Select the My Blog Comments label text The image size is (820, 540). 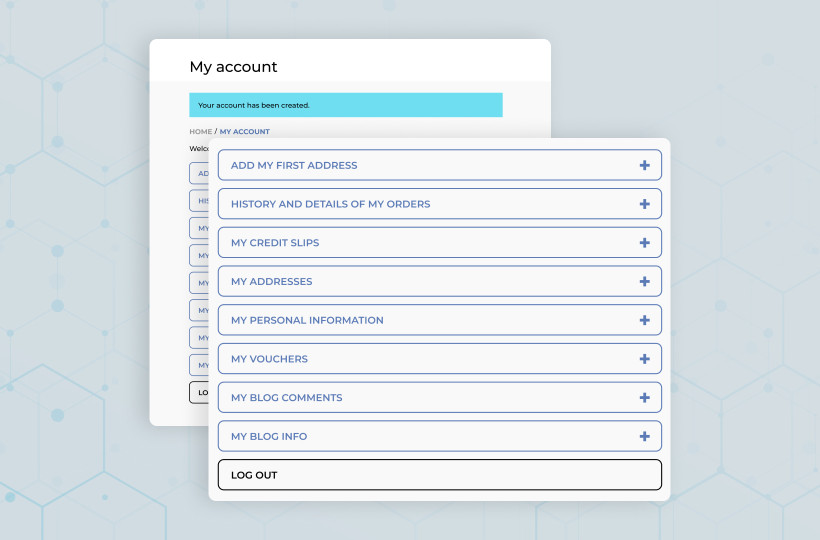pos(286,398)
